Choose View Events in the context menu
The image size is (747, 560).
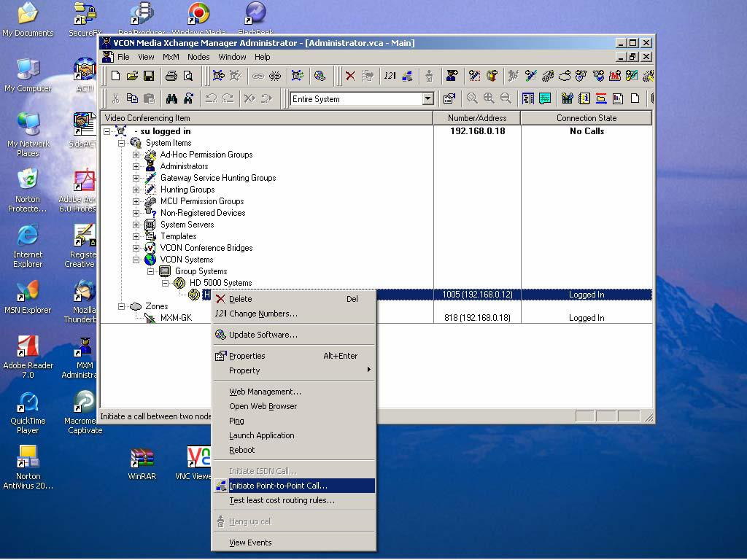pos(294,542)
